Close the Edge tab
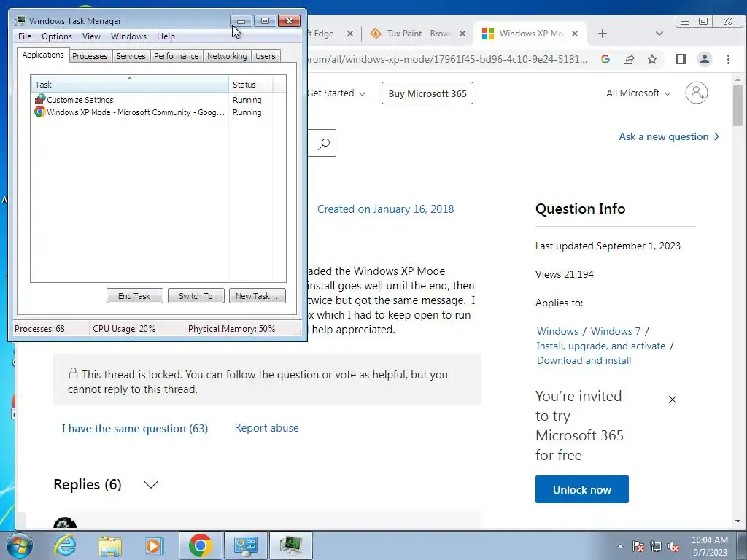 tap(349, 34)
